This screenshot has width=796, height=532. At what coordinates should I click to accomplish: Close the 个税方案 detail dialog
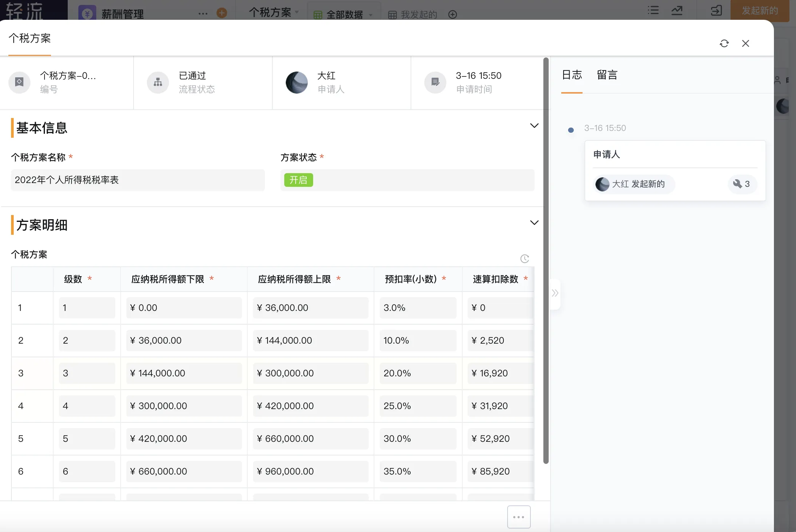pos(745,43)
